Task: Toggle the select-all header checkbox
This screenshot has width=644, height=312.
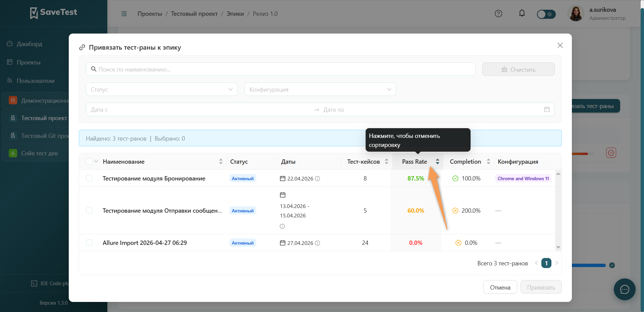Action: pyautogui.click(x=89, y=161)
